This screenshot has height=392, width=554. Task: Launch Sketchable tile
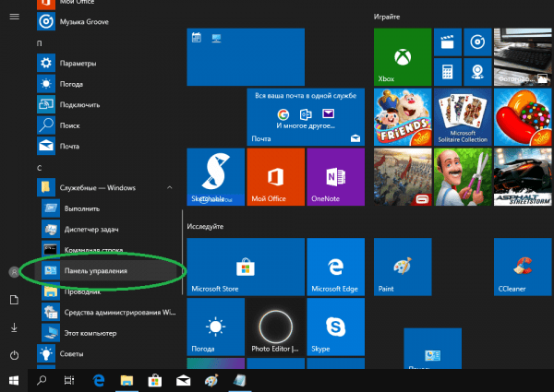point(215,177)
